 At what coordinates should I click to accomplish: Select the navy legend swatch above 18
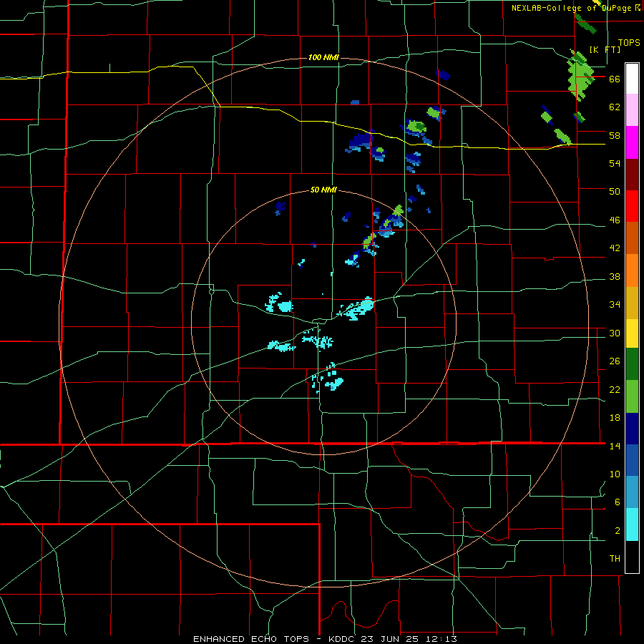(x=632, y=429)
